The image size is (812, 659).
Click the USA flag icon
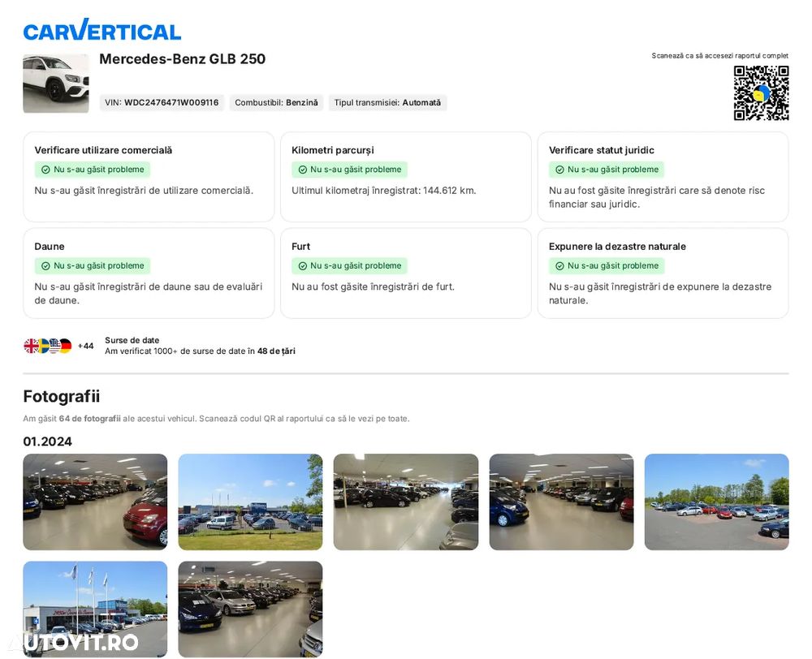click(54, 346)
